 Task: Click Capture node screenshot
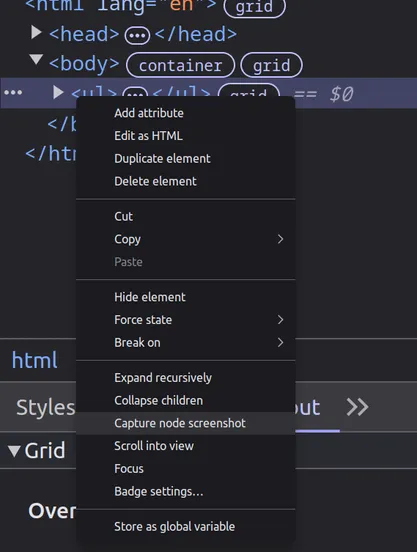tap(185, 423)
